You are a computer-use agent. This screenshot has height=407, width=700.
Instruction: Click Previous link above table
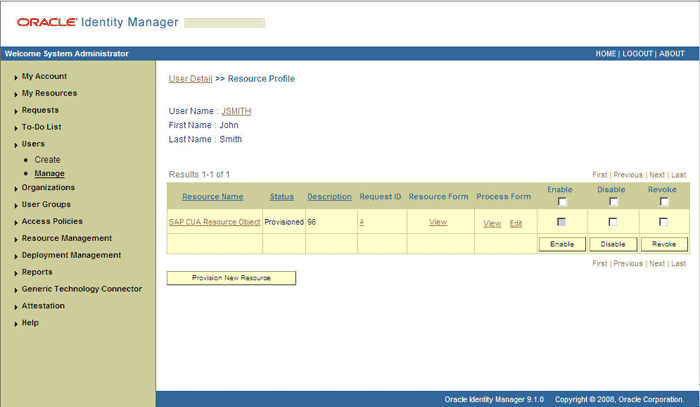pyautogui.click(x=628, y=175)
